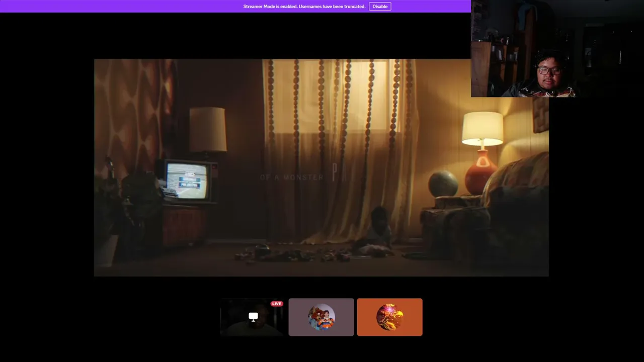Focus the main shared stream video
This screenshot has width=644, height=362.
[x=321, y=167]
